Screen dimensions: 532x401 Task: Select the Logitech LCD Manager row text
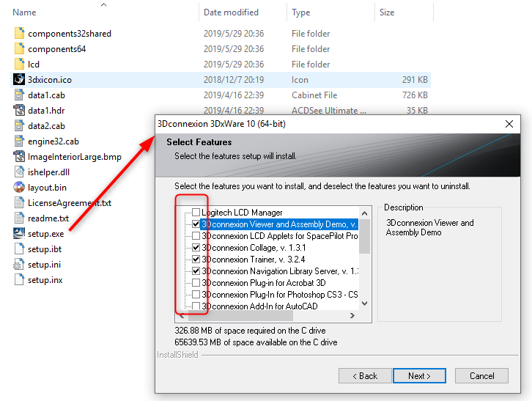[242, 212]
